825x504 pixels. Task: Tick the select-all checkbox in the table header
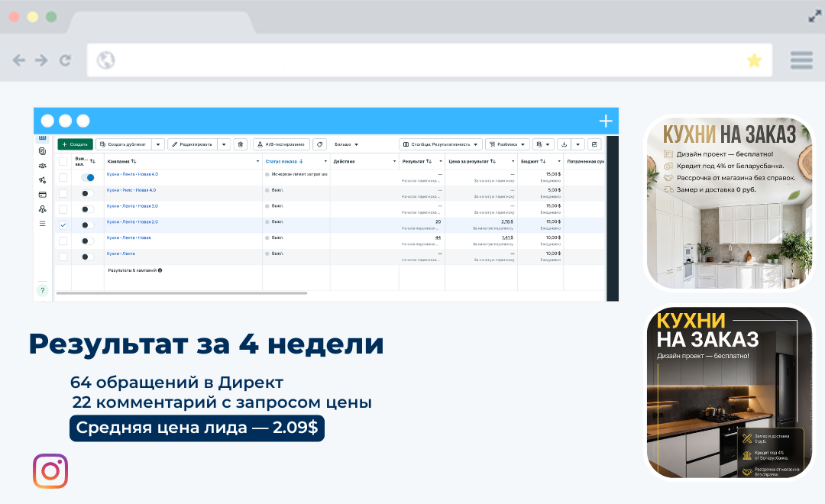(63, 162)
